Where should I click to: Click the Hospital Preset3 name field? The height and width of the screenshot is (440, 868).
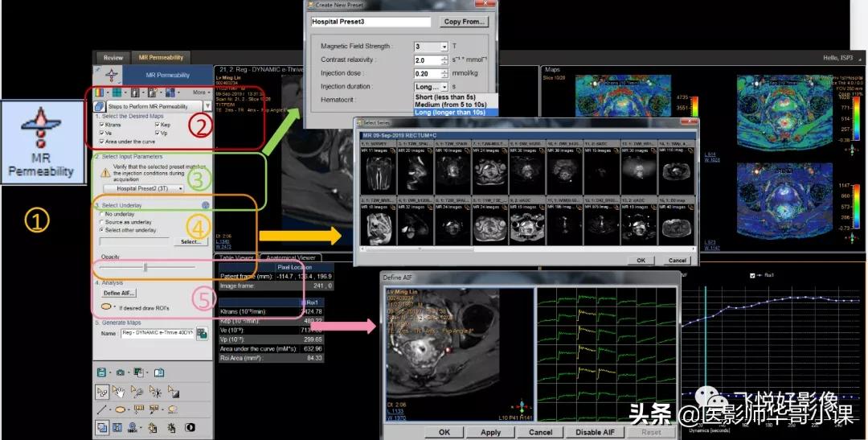click(x=371, y=22)
